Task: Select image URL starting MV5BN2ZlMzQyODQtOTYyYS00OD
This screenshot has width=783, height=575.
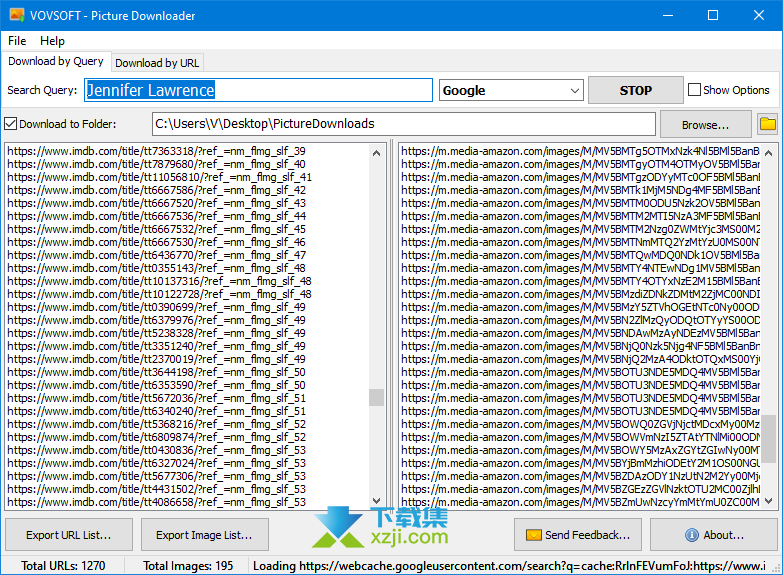Action: (x=580, y=320)
